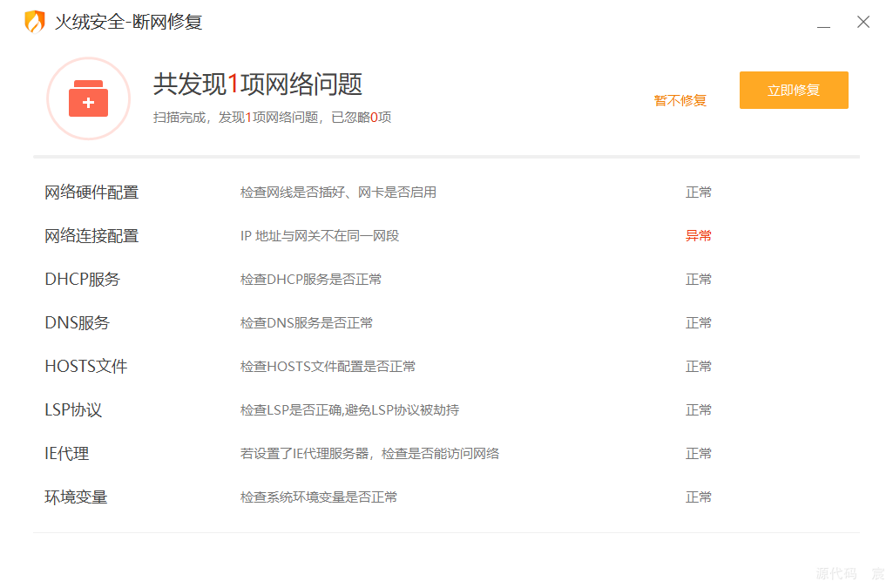
Task: Click 正常 status for 环境变量
Action: (698, 497)
